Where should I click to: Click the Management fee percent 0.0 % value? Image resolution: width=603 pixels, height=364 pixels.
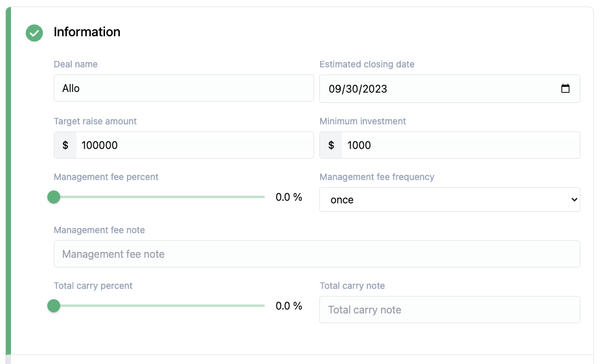coord(289,197)
